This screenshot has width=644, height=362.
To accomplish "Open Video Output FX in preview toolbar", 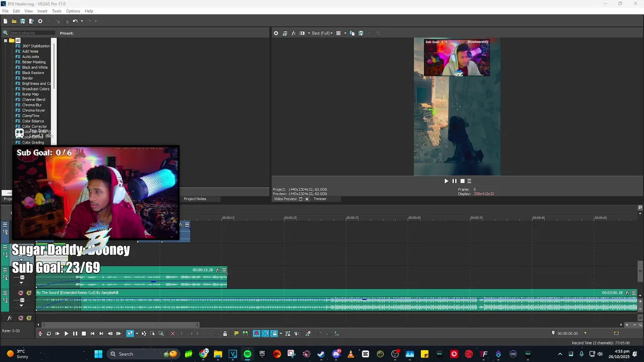I will pos(294,33).
